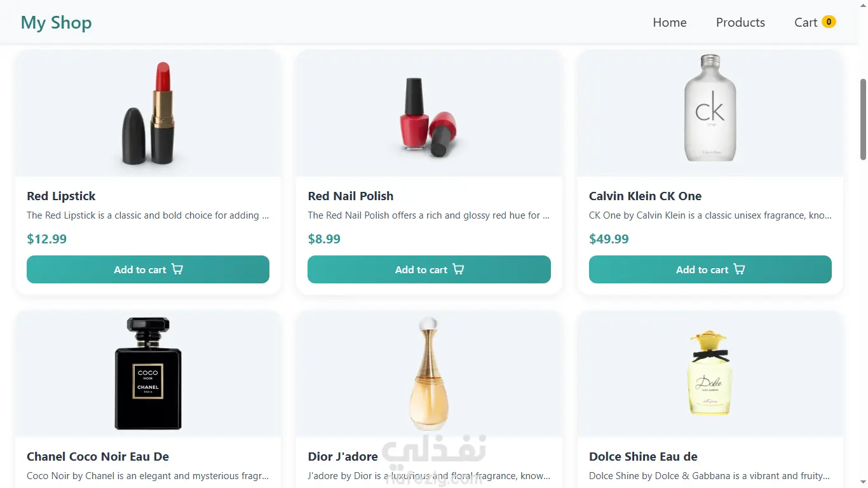Click the cart icon on Red Nail Polish button
The height and width of the screenshot is (488, 868).
click(x=458, y=269)
